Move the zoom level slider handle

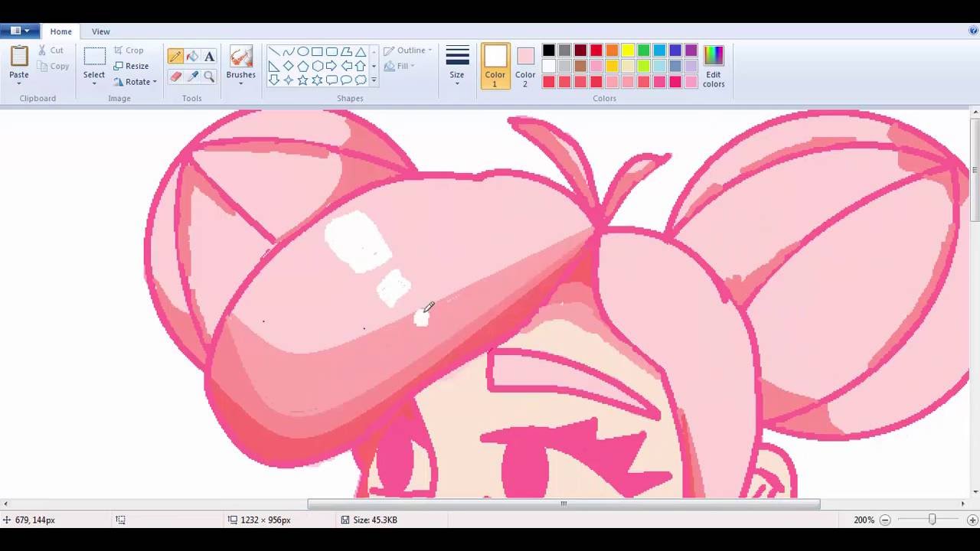point(932,520)
